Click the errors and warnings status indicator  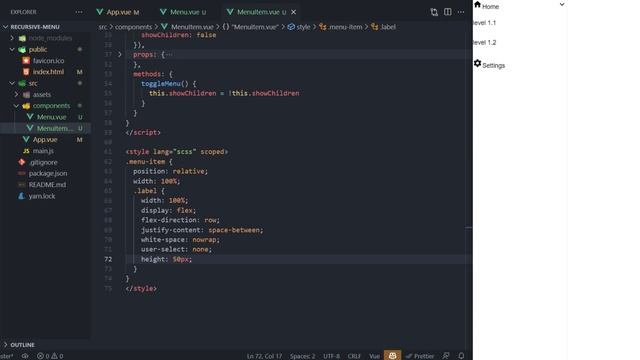click(x=50, y=356)
